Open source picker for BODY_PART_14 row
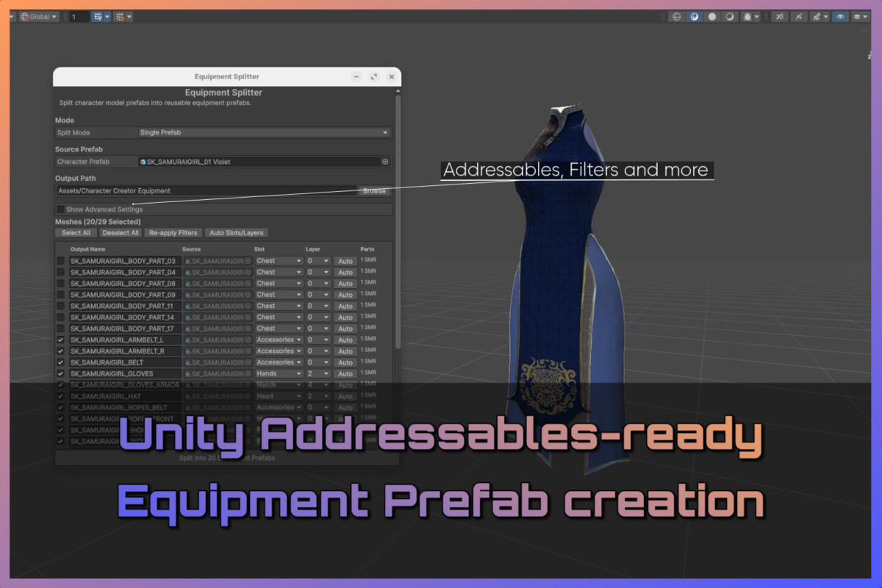Image resolution: width=882 pixels, height=588 pixels. [x=248, y=318]
